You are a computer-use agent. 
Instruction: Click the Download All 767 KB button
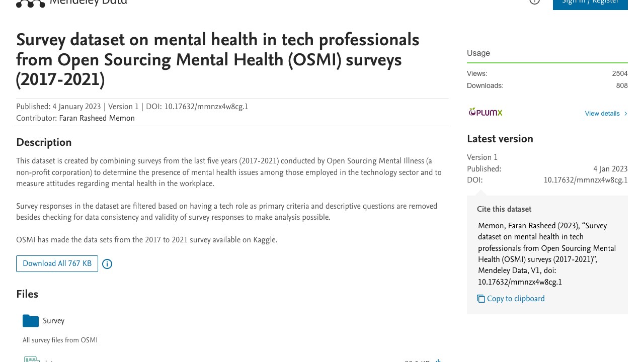[57, 263]
